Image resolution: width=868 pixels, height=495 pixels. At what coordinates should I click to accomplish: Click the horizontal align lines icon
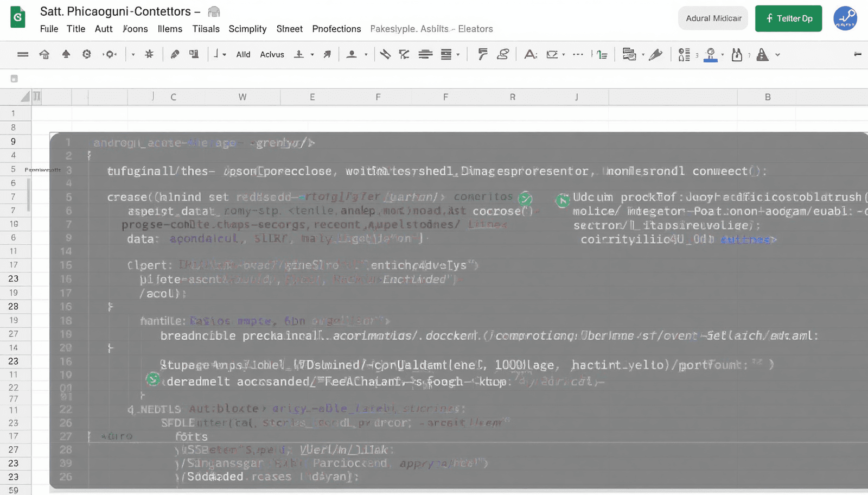point(425,54)
